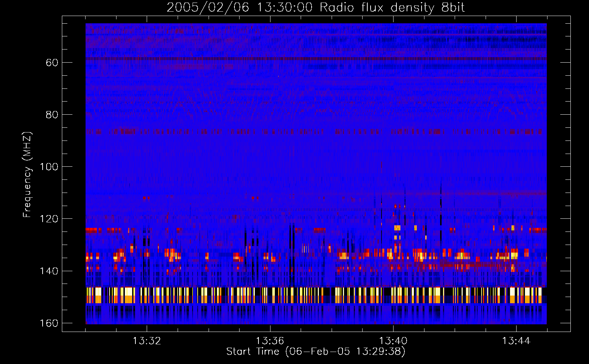Click the 'Start Time (06-Feb-05 13:29:38)' x-axis label
The image size is (589, 364).
316,352
